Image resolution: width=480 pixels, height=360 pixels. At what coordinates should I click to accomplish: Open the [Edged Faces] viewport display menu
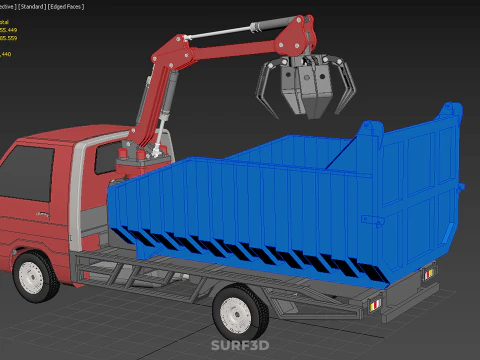click(66, 7)
